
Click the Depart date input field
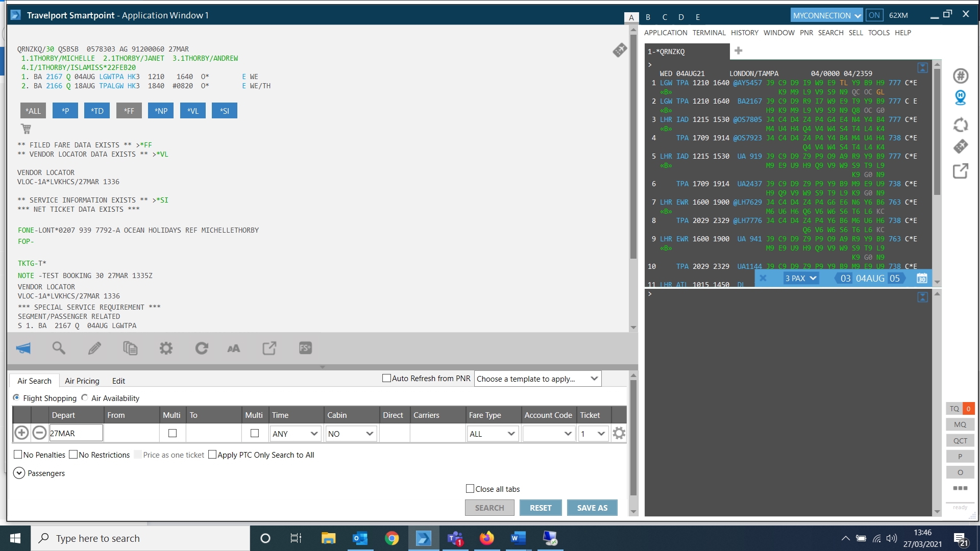[76, 433]
